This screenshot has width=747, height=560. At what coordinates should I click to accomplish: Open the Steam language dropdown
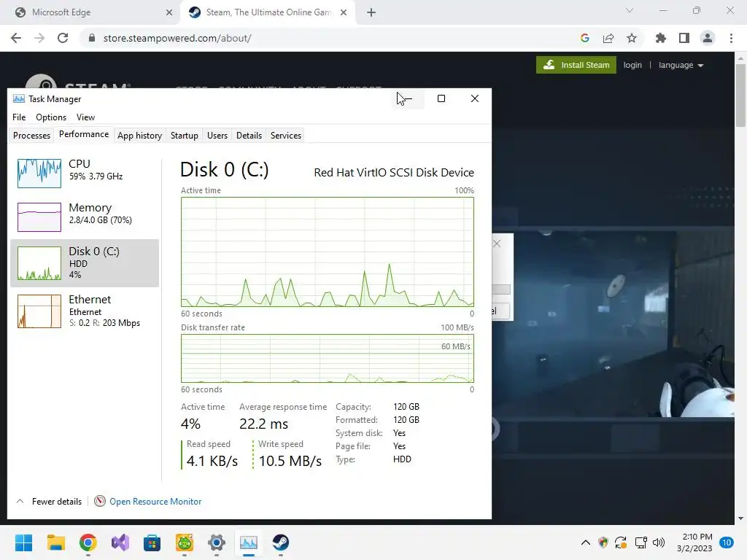point(681,65)
